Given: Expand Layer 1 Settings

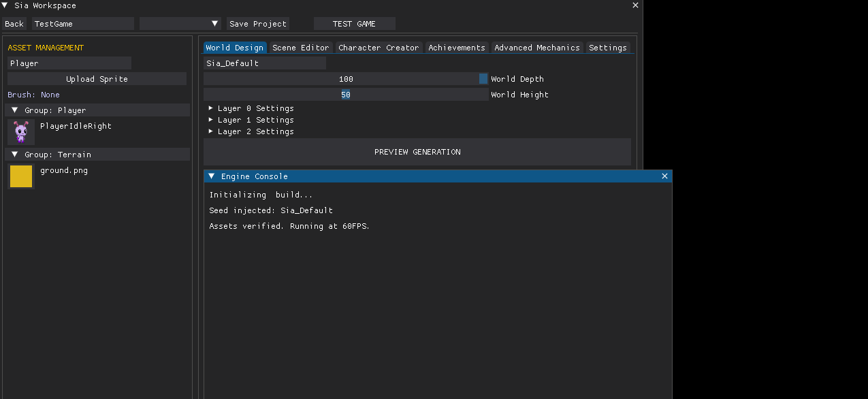Looking at the screenshot, I should click(211, 120).
